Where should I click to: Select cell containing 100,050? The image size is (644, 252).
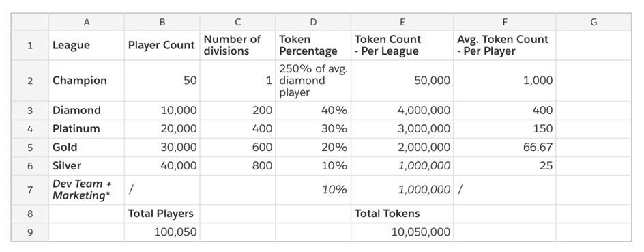coord(162,232)
